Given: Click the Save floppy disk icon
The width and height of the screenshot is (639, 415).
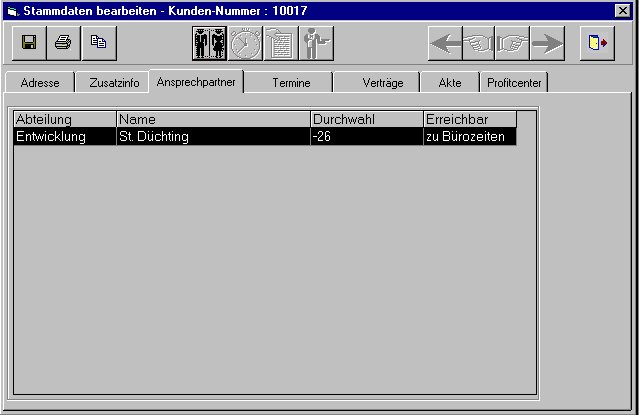Looking at the screenshot, I should click(29, 43).
